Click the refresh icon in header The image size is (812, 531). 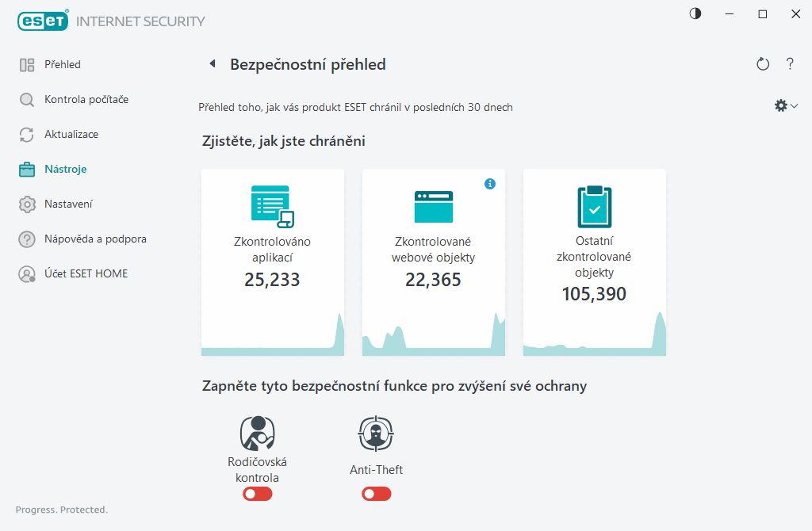pos(763,64)
